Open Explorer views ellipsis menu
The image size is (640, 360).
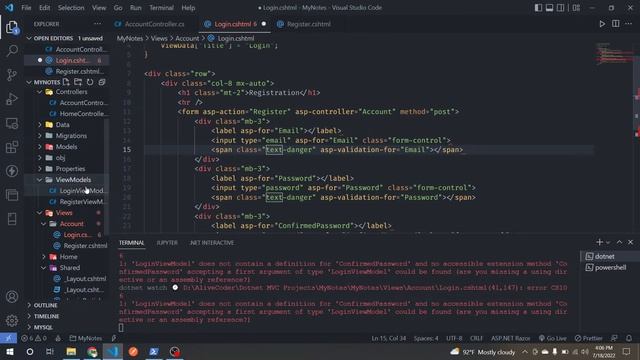tap(97, 24)
